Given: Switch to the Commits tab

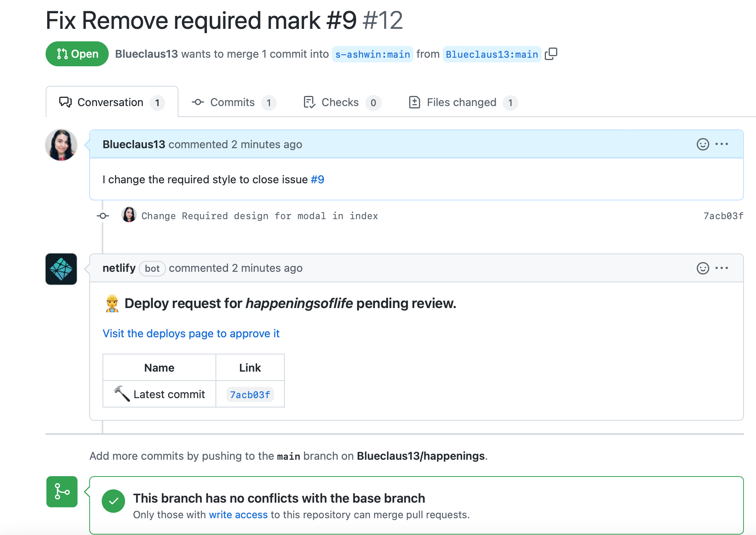Looking at the screenshot, I should pos(233,103).
